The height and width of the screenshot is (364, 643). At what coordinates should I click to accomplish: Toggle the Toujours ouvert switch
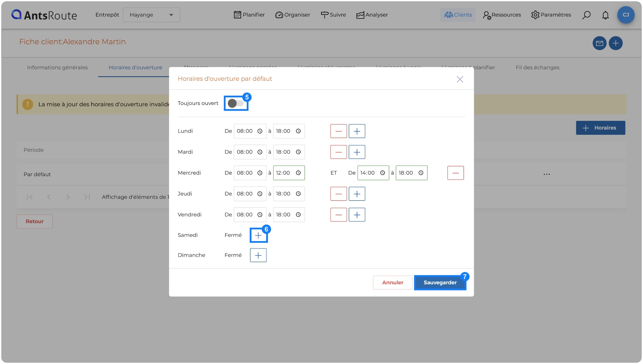point(236,103)
